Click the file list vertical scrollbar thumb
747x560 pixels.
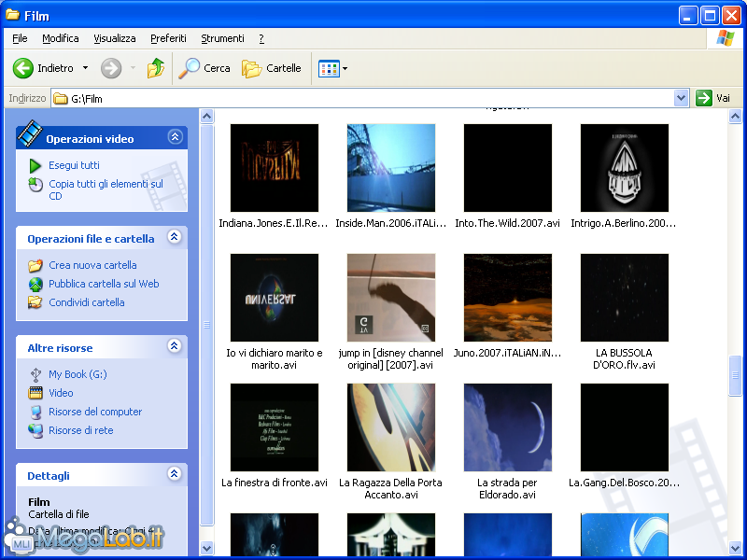coord(735,375)
